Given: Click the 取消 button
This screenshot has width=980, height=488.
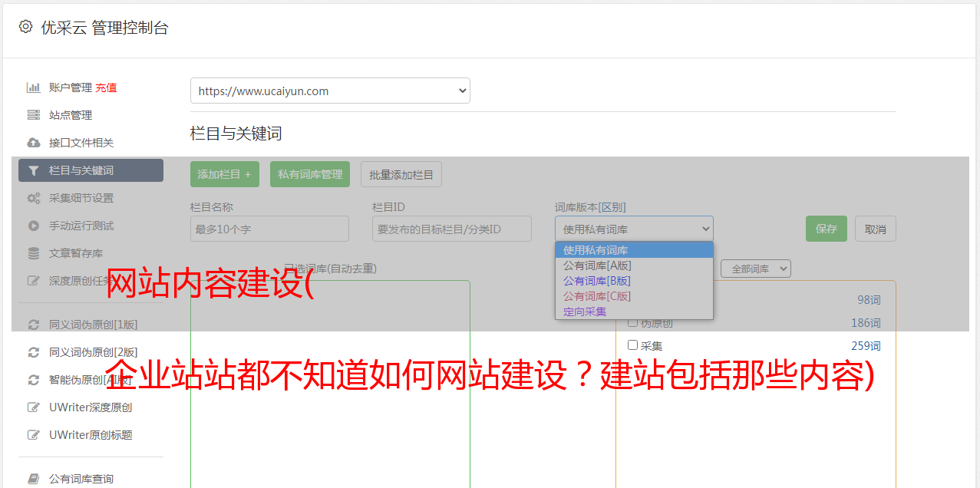Looking at the screenshot, I should coord(876,229).
